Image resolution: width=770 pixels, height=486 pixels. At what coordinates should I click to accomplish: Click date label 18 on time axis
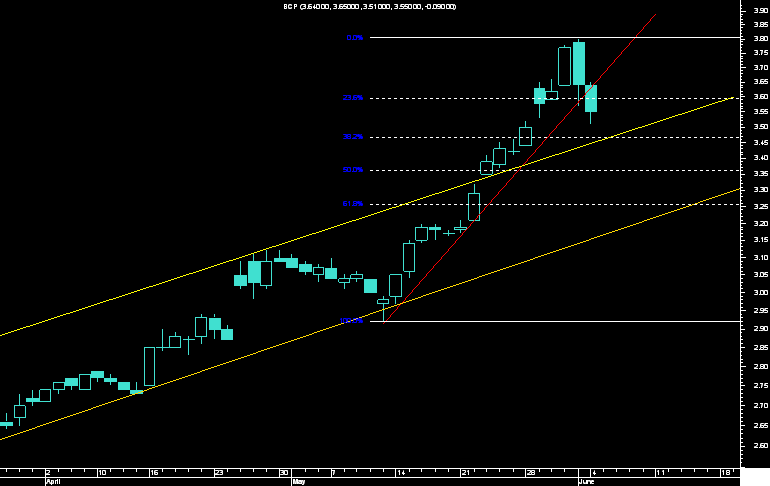(725, 473)
